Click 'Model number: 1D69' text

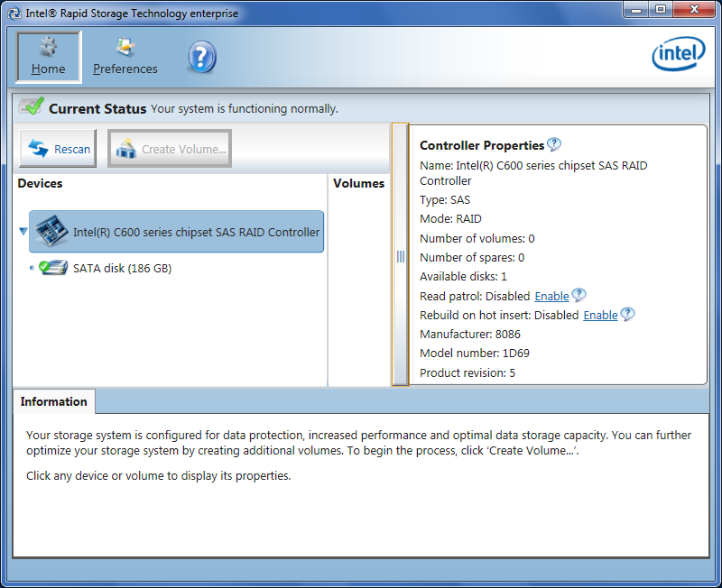click(x=475, y=354)
